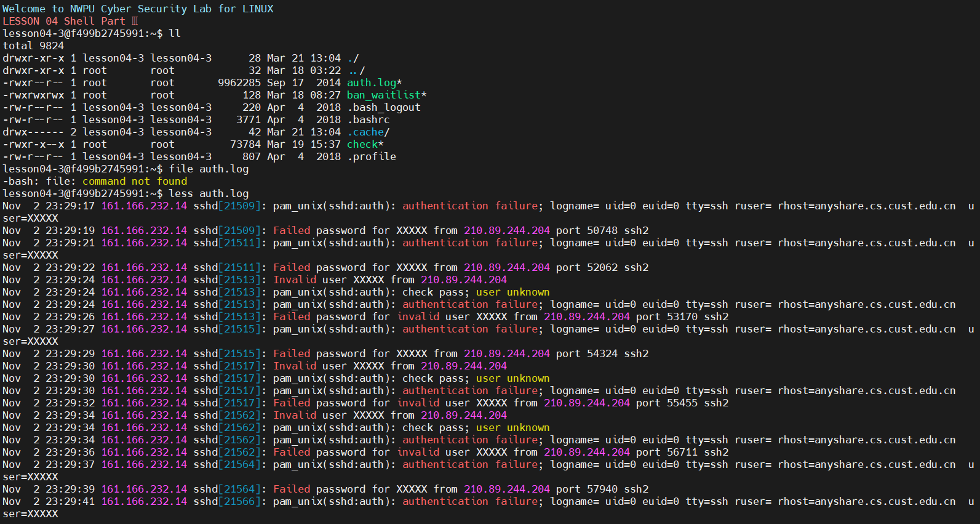Screen dimensions: 980x524
Task: Click 'user unknown' on the sshd[21517] line
Action: 513,378
